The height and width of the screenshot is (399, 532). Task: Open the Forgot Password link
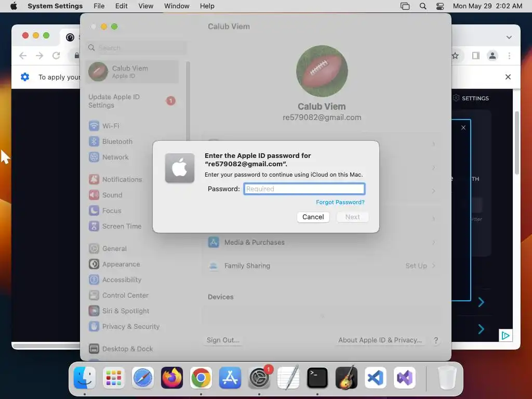coord(340,202)
